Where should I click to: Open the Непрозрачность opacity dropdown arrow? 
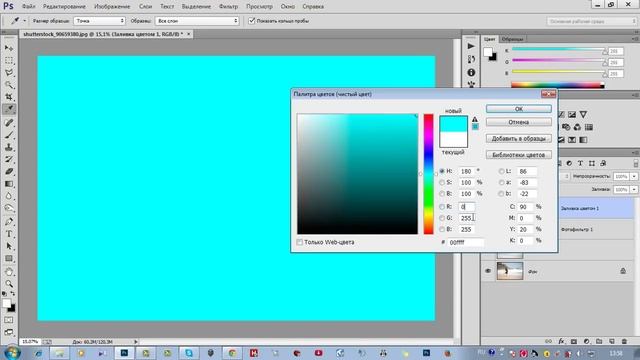[634, 176]
